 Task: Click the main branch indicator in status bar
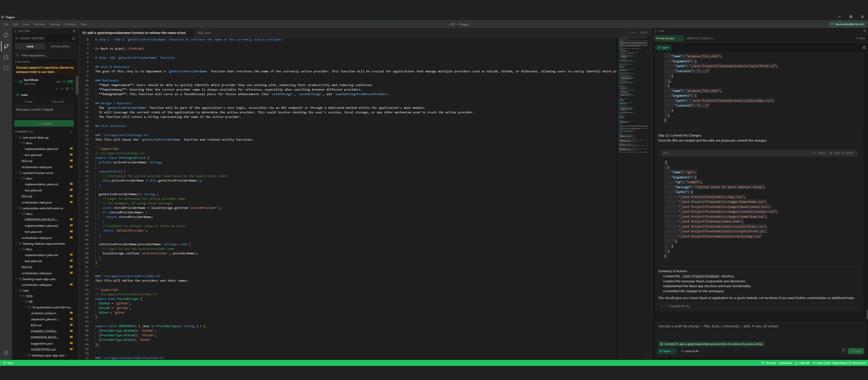(x=8, y=363)
